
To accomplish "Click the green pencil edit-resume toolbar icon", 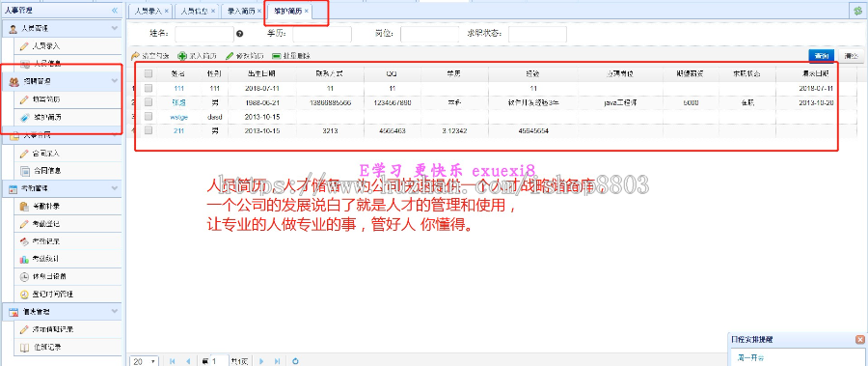I will point(230,56).
